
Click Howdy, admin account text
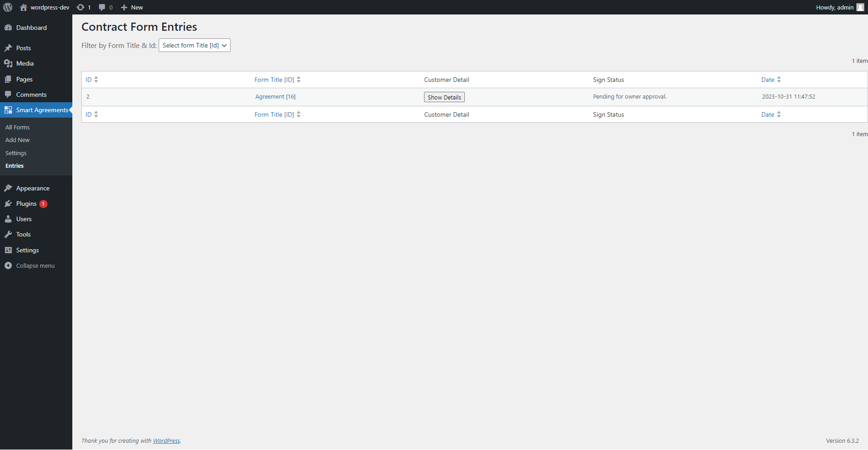(835, 7)
